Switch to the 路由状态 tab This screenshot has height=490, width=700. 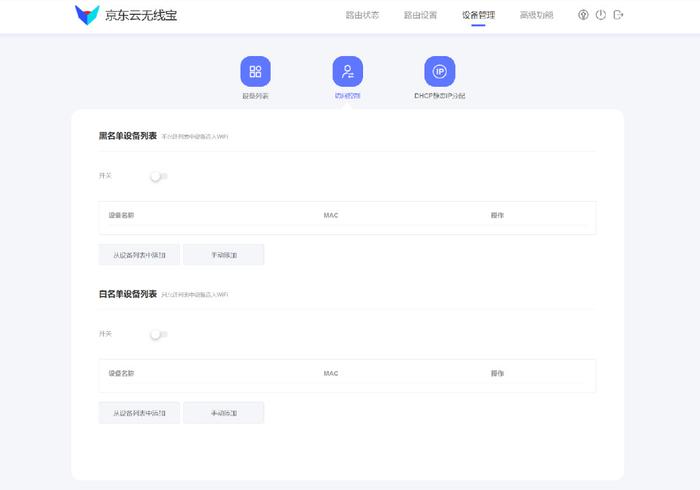[x=362, y=15]
